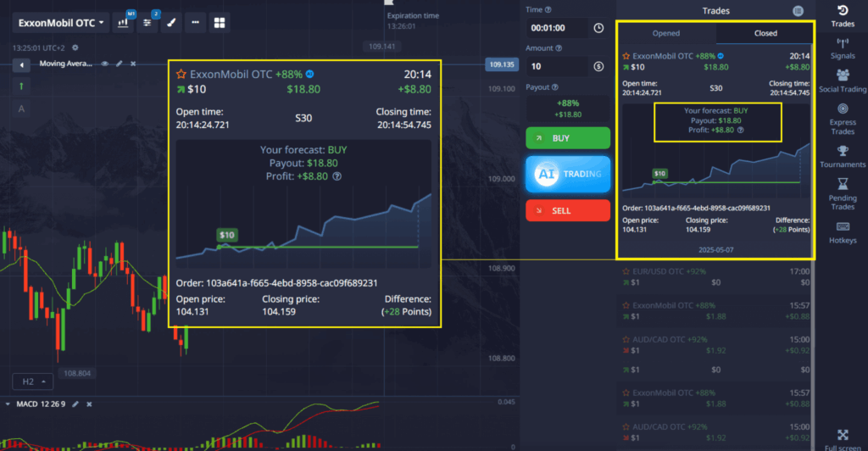This screenshot has width=868, height=451.
Task: Open Signals in the right sidebar
Action: 843,48
